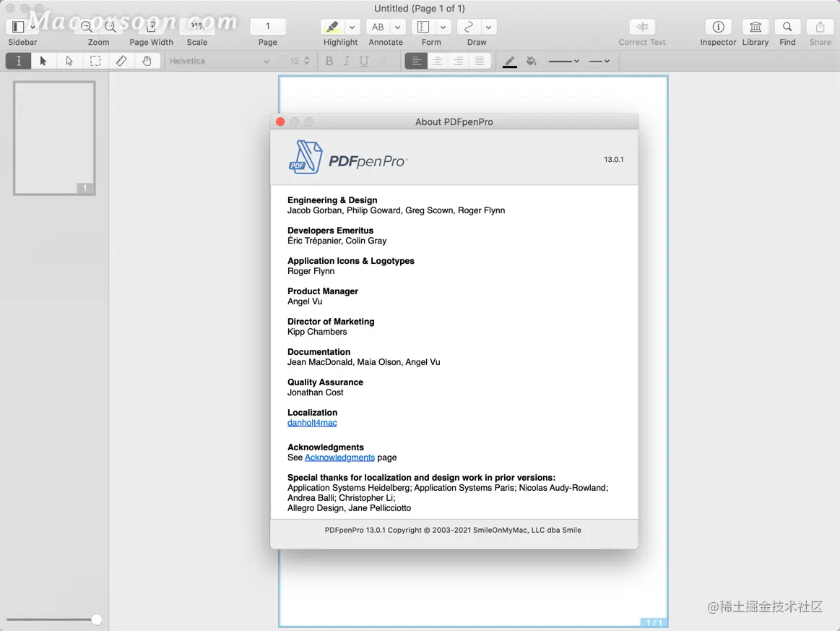The width and height of the screenshot is (840, 631).
Task: Click the 'Kipp Chambers' name
Action: [316, 332]
